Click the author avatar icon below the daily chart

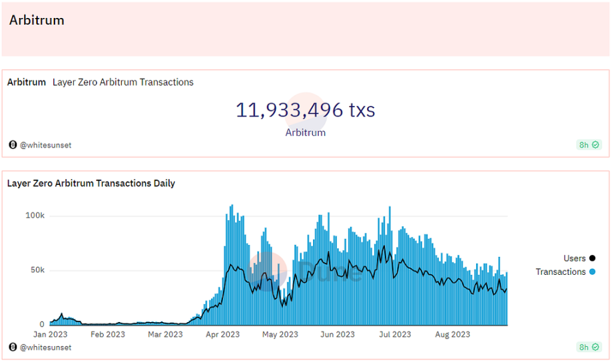(13, 347)
